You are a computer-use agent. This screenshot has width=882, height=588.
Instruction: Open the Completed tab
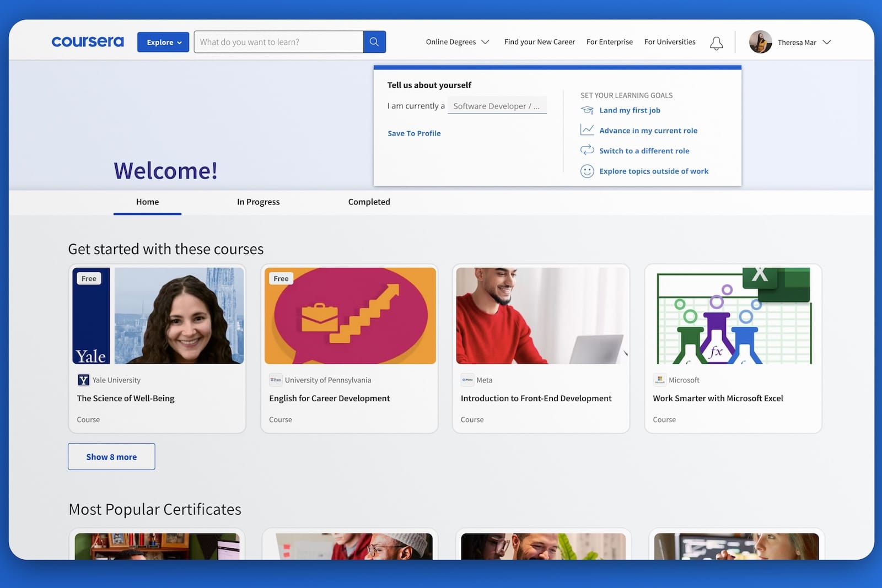(368, 202)
